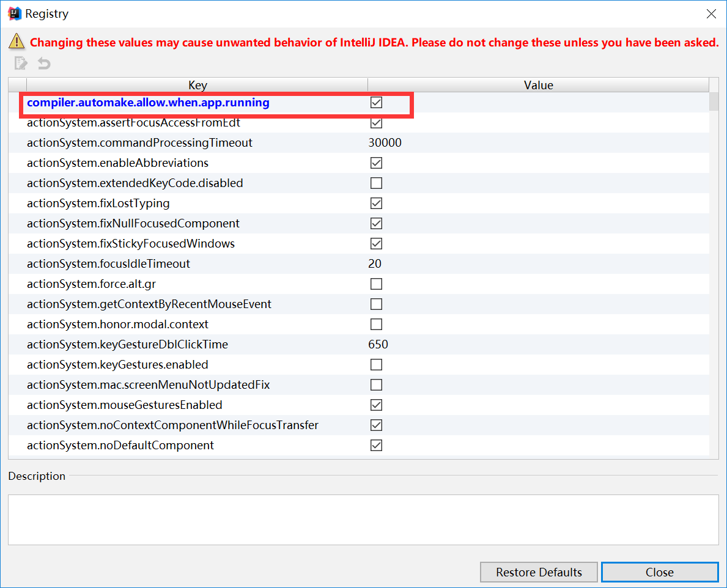Uncheck actionSystem.fixStickyFocusedWindows

coord(377,244)
